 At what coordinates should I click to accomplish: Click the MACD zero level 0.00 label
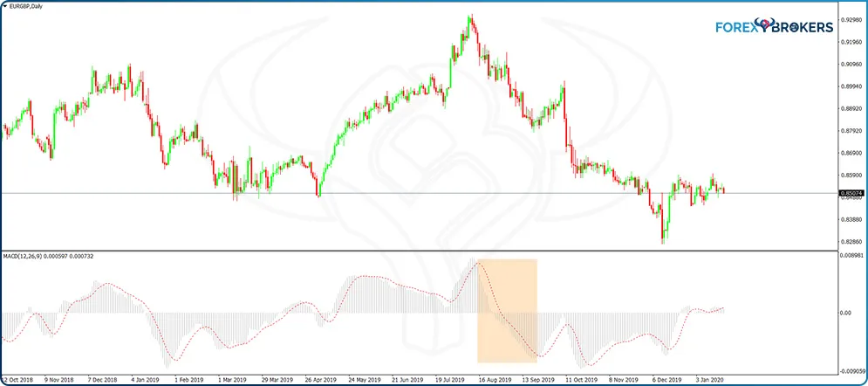(845, 312)
